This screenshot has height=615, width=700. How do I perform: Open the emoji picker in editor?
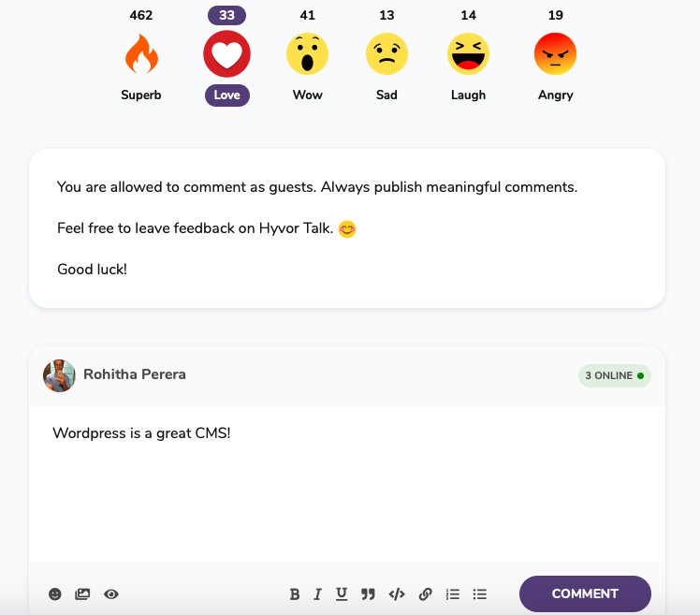(55, 594)
